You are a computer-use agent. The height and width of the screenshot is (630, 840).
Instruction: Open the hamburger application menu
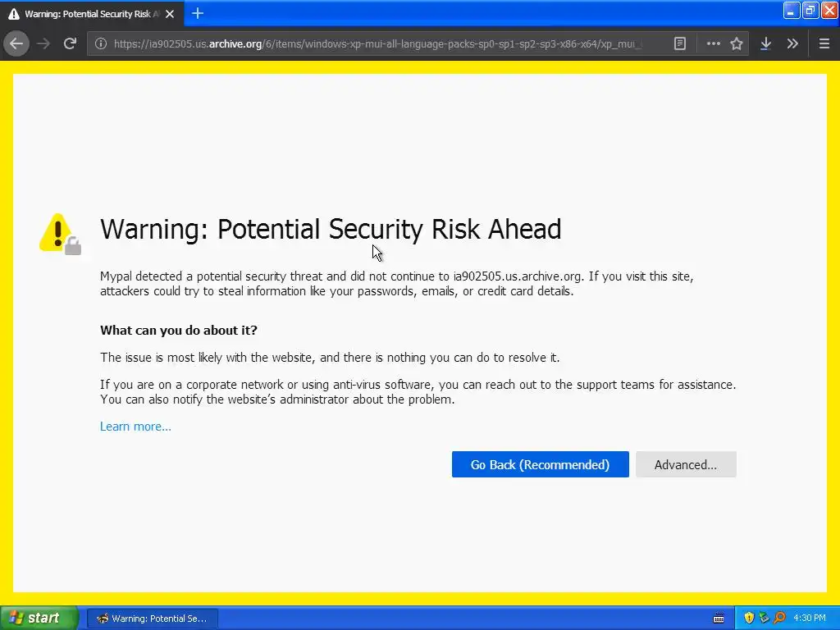click(x=824, y=44)
